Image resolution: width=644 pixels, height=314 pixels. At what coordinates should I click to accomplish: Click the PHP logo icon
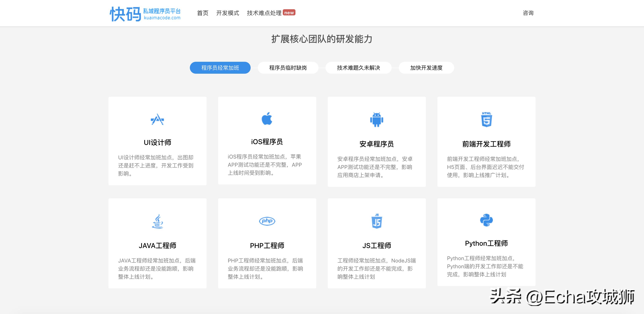pyautogui.click(x=267, y=221)
